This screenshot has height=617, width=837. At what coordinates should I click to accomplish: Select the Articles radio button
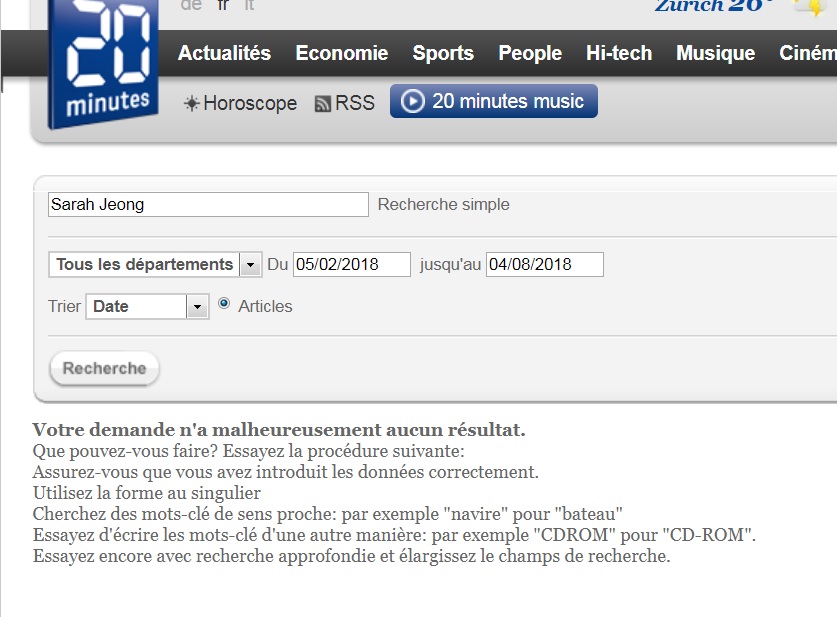coord(224,304)
